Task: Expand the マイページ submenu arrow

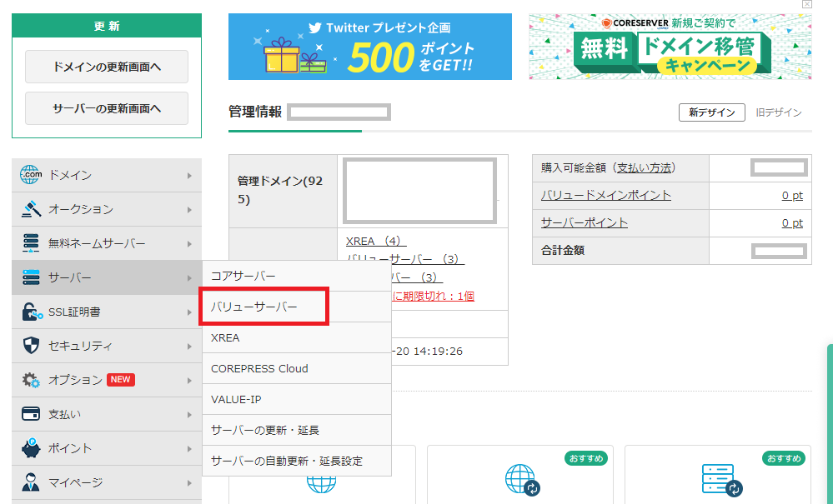Action: (x=189, y=483)
